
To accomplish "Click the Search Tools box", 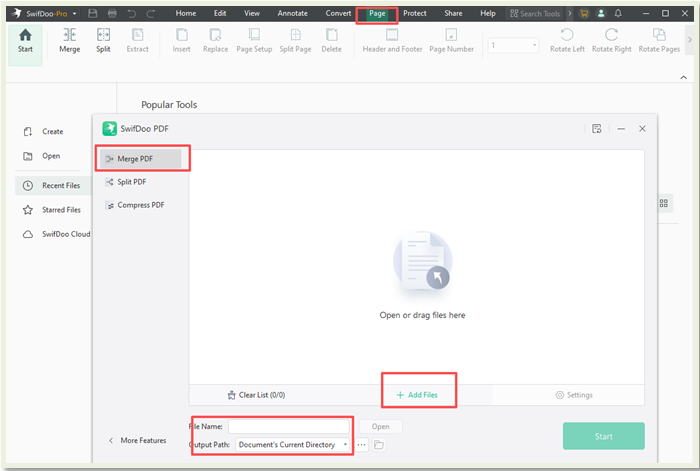I will point(535,13).
